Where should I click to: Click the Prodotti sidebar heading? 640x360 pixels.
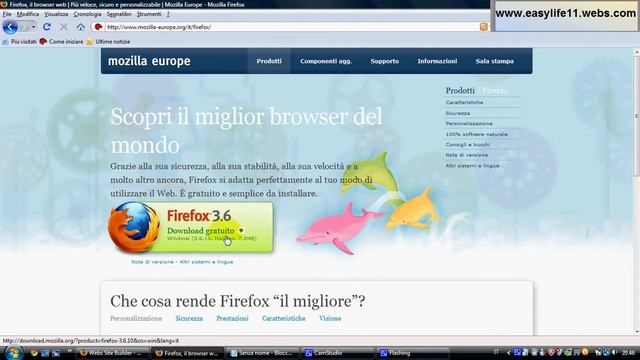pyautogui.click(x=460, y=91)
